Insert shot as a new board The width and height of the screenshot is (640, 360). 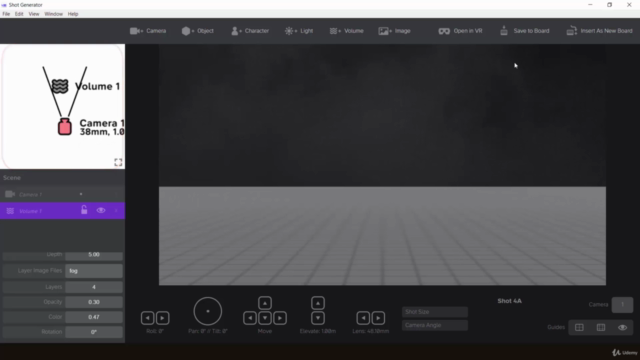(x=599, y=31)
